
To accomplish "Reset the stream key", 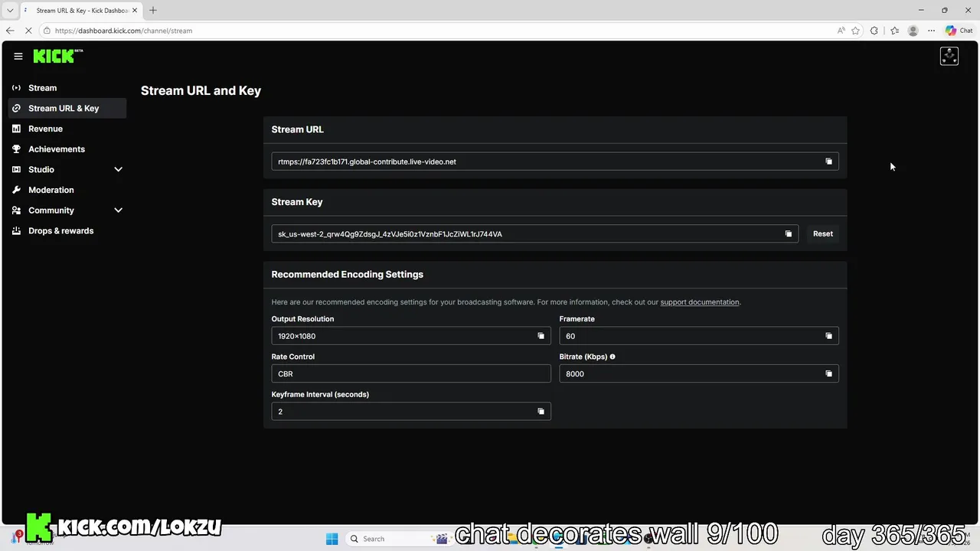I will tap(823, 234).
